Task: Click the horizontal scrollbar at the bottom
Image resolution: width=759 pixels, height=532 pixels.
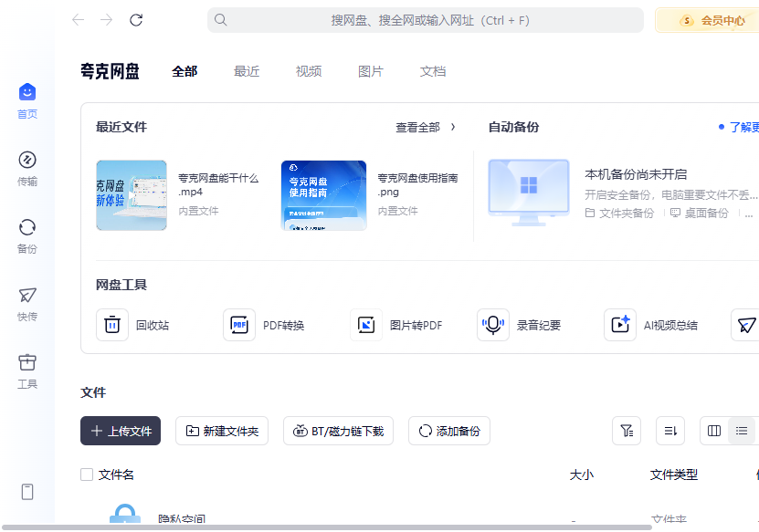Action: pyautogui.click(x=327, y=527)
